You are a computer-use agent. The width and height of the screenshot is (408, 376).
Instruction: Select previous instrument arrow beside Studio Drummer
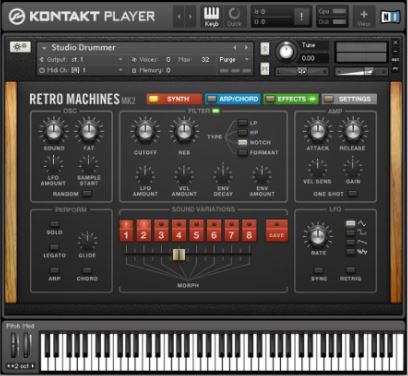pyautogui.click(x=235, y=48)
